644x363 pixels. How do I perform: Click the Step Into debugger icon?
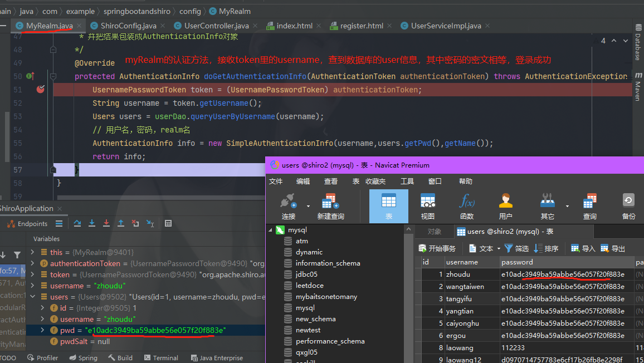pos(92,223)
